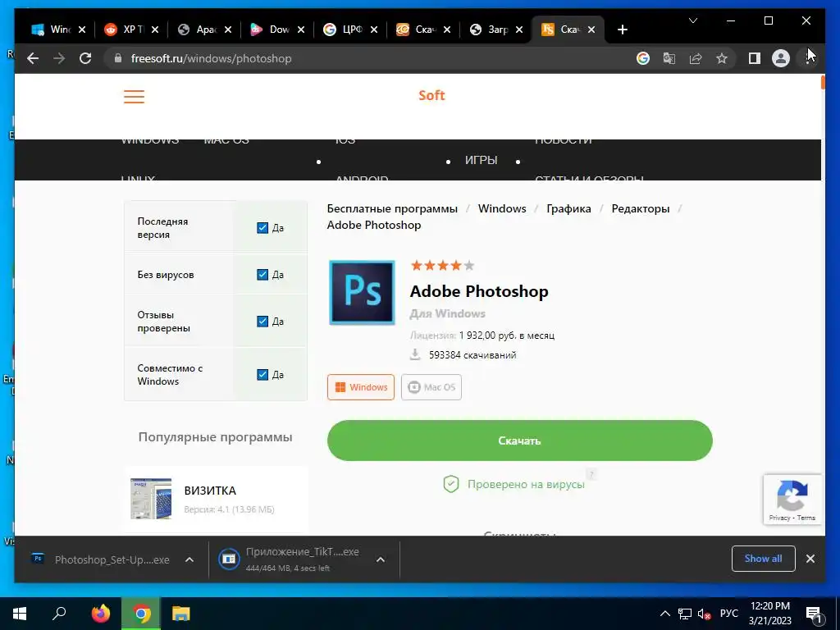840x630 pixels.
Task: Close the XP T browser tab
Action: coord(155,30)
